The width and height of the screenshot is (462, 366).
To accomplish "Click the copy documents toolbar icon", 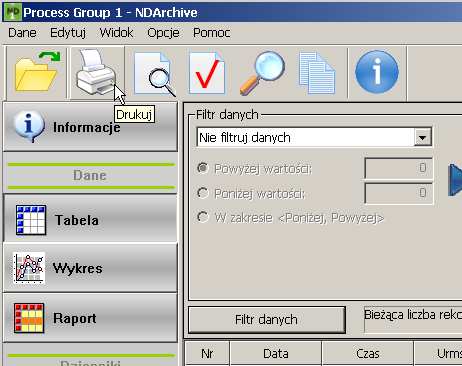I will (x=317, y=73).
